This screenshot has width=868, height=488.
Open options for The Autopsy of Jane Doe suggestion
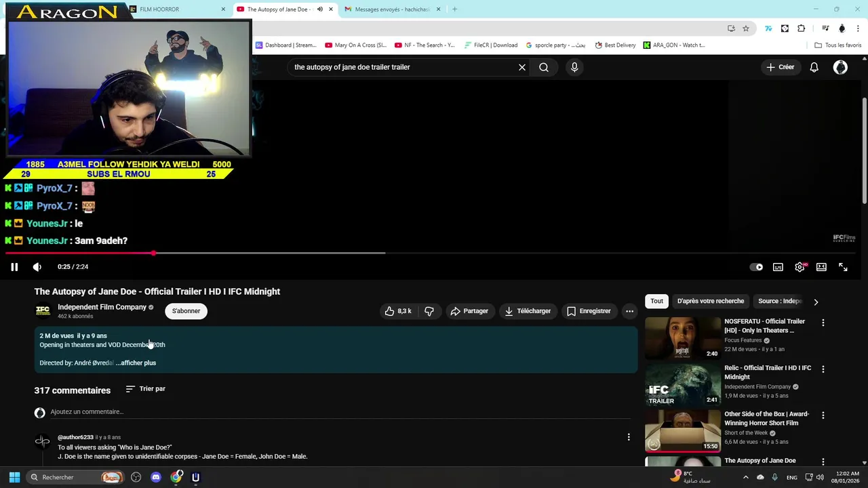coord(823,462)
